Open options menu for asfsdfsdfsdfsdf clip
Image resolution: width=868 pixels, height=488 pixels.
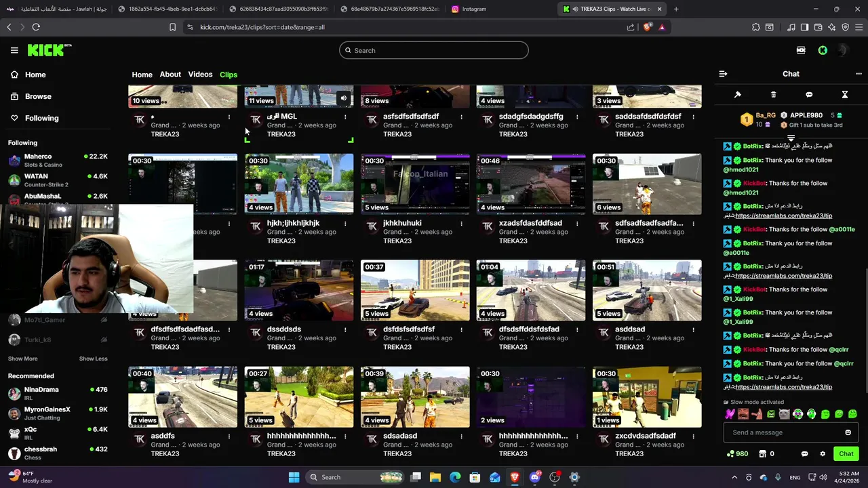[461, 117]
